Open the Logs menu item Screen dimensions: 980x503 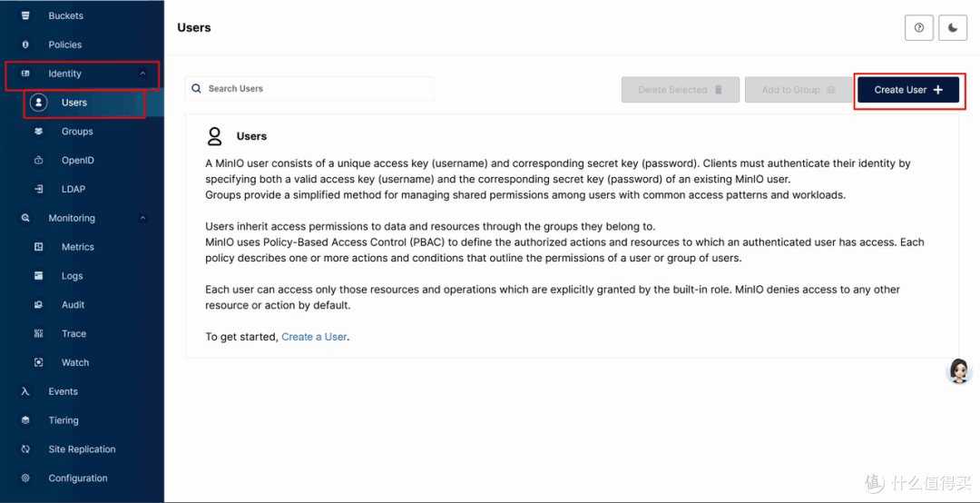tap(72, 276)
